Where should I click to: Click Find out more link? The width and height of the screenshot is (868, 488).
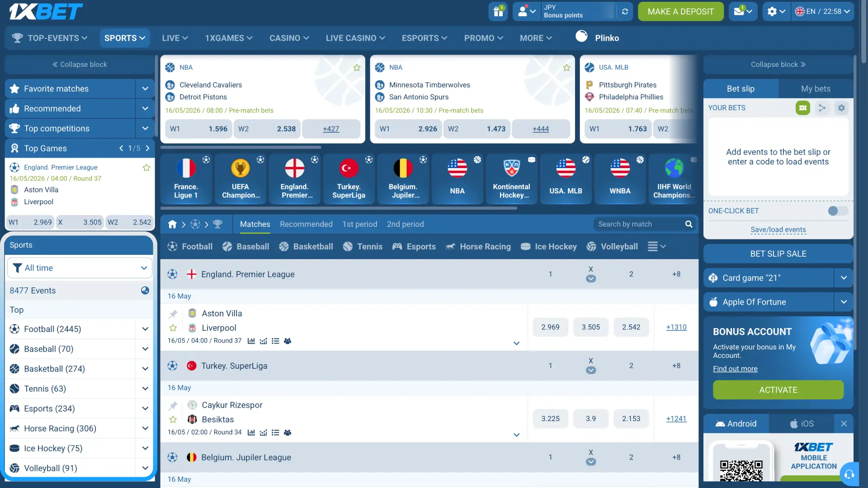pyautogui.click(x=735, y=369)
